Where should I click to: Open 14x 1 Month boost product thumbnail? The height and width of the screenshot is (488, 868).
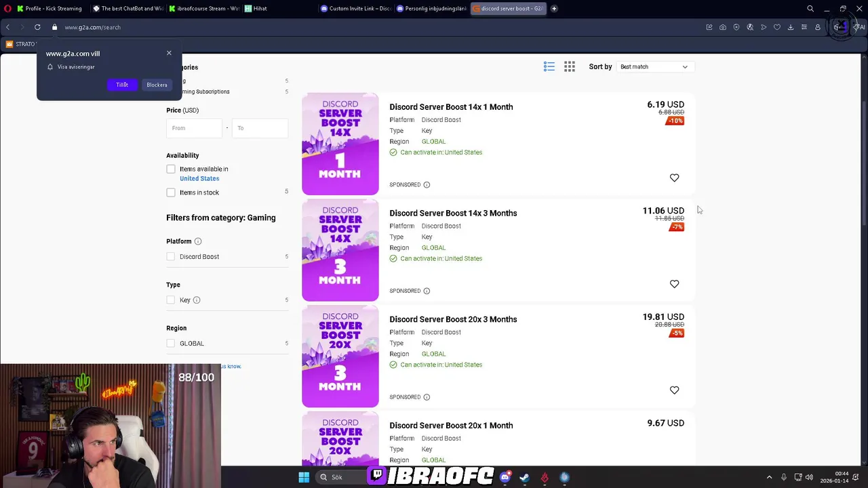[340, 144]
